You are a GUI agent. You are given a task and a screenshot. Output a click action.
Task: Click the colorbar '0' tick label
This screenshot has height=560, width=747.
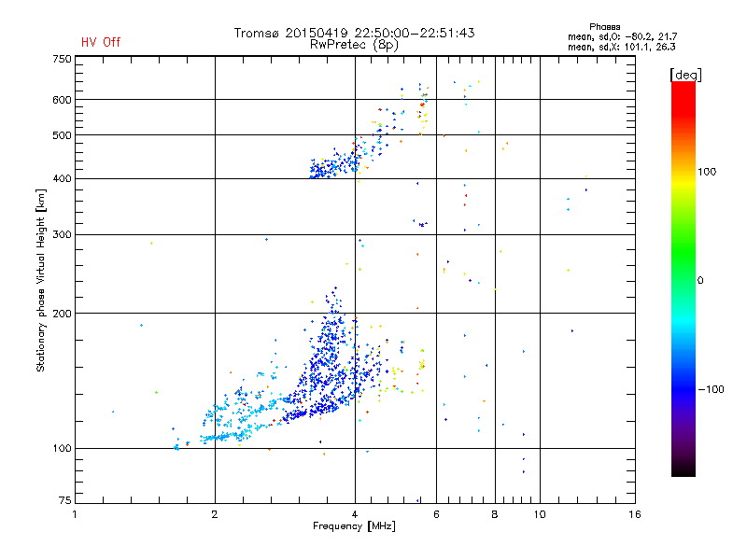[700, 281]
